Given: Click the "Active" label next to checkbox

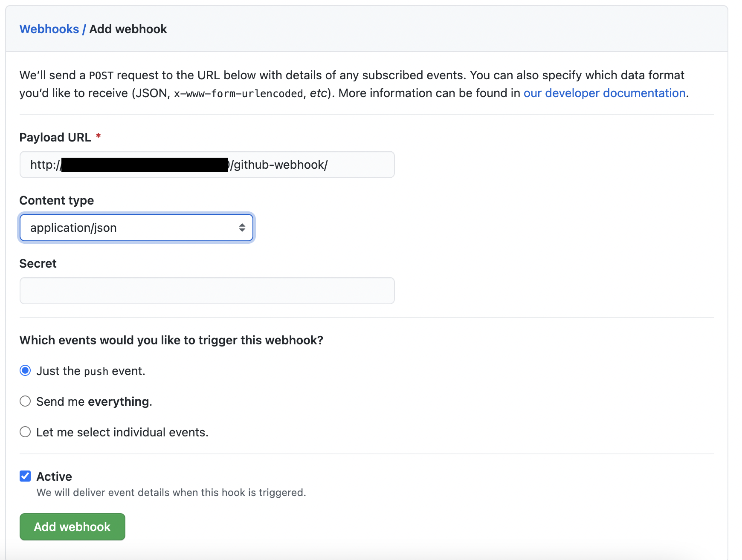Looking at the screenshot, I should point(54,476).
